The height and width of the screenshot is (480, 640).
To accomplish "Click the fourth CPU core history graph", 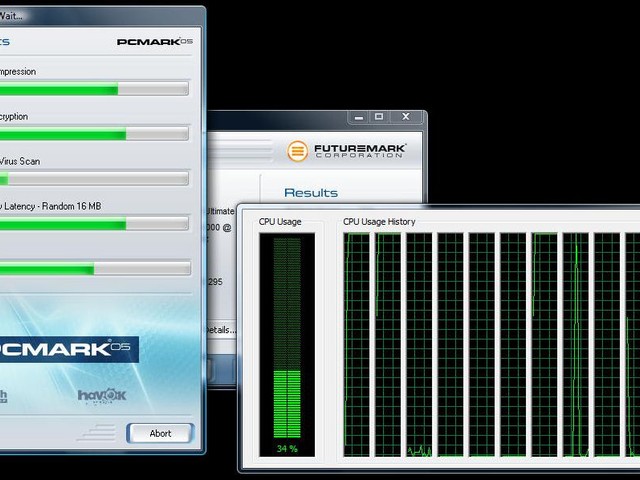I will tap(451, 345).
